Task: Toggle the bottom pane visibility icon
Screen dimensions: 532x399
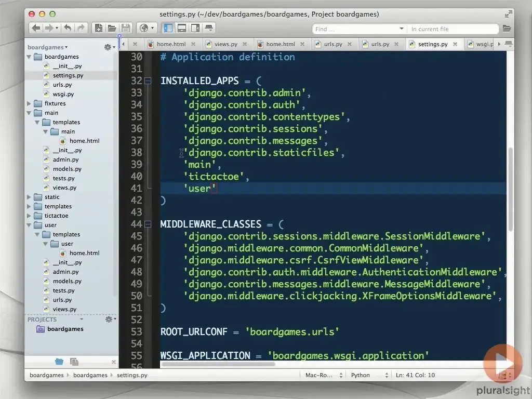Action: [182, 28]
